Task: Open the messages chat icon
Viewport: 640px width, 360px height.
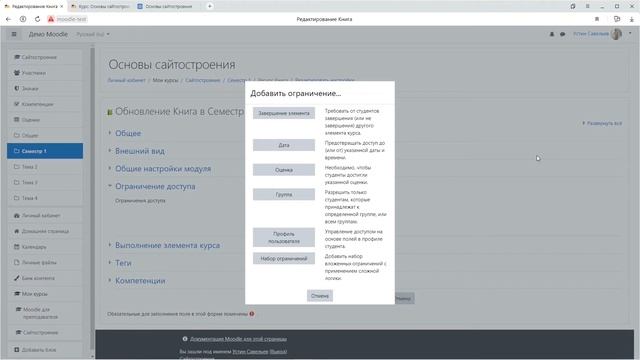Action: point(562,34)
